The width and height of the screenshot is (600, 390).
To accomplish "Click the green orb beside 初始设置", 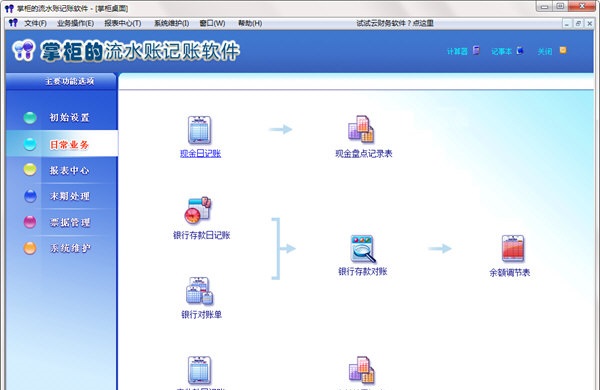I will click(x=30, y=117).
